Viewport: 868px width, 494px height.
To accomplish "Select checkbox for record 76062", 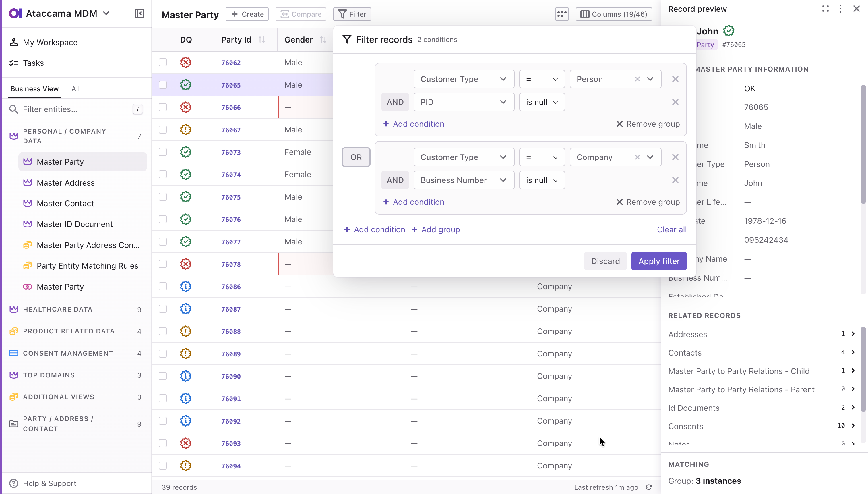I will coord(163,62).
